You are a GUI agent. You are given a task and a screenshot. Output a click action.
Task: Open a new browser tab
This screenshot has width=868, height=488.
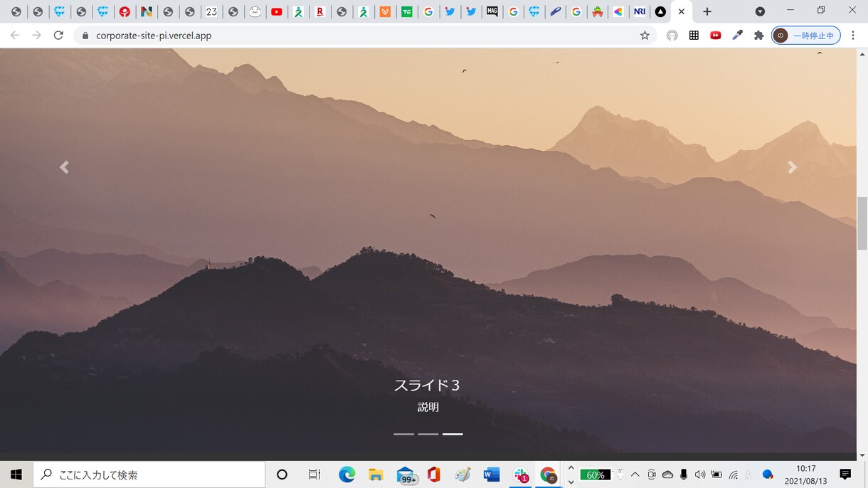click(x=706, y=11)
